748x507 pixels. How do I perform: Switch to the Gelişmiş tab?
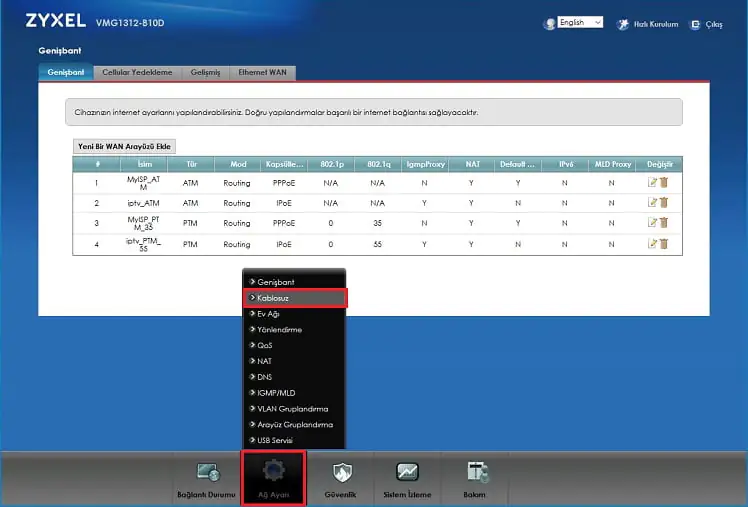coord(205,73)
